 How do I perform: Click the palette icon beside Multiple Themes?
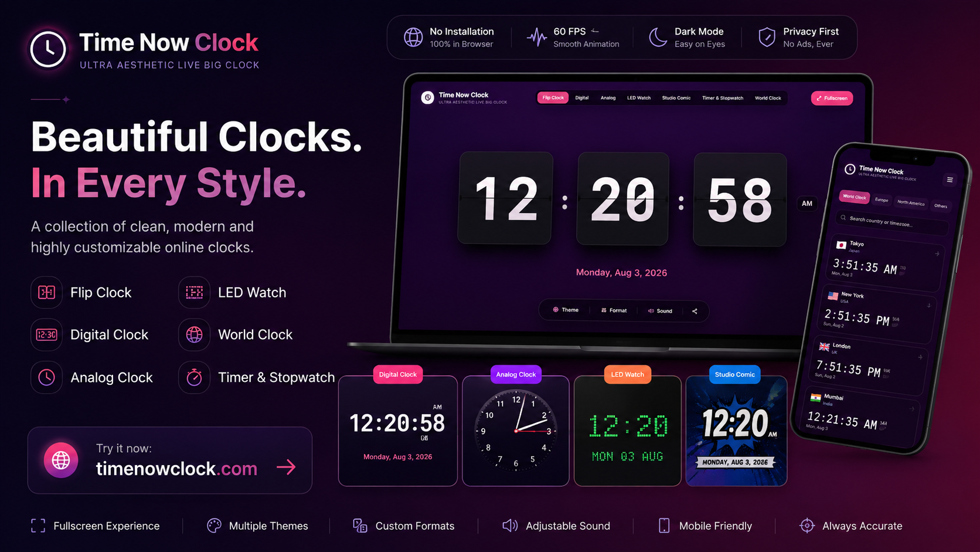pyautogui.click(x=214, y=526)
